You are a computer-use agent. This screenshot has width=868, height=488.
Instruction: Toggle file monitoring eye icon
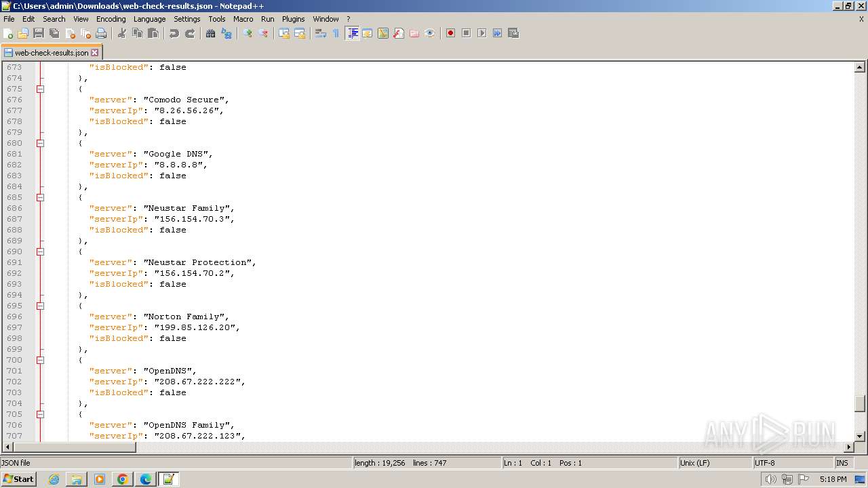[x=430, y=33]
